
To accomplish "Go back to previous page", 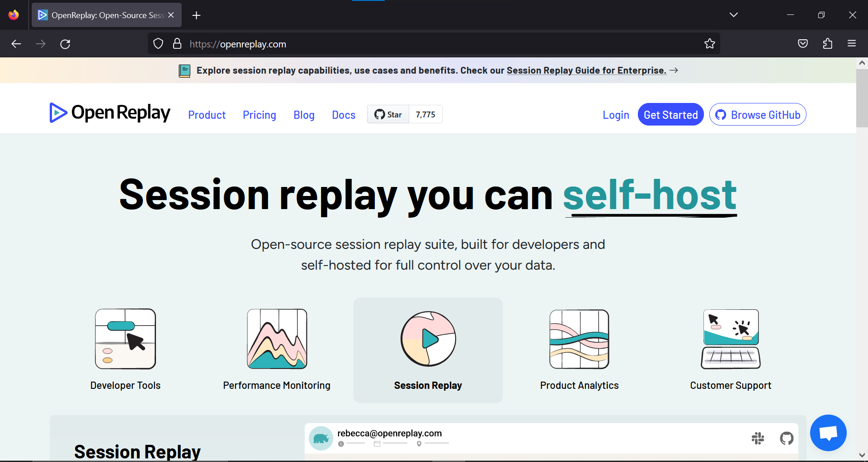I will [x=16, y=44].
